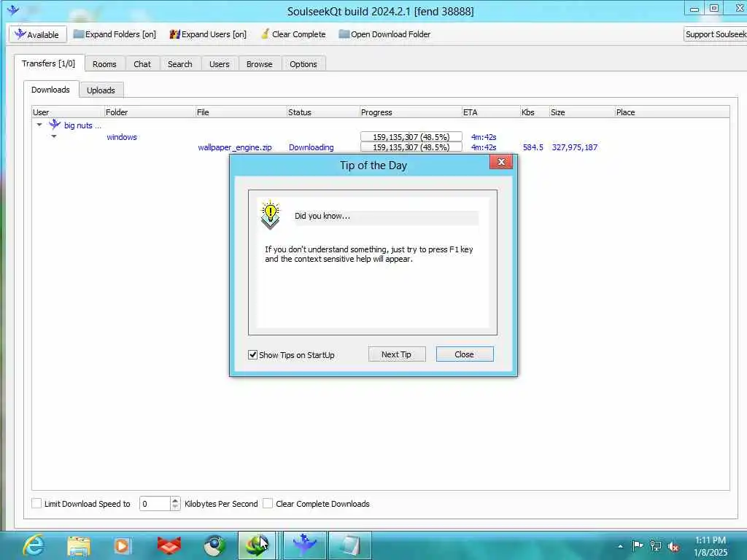
Task: Open the media player taskbar icon
Action: (x=123, y=545)
